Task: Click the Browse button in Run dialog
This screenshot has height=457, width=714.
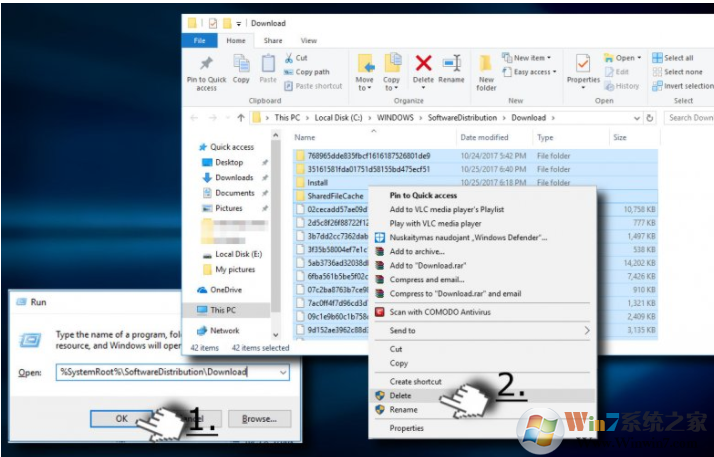Action: (258, 418)
